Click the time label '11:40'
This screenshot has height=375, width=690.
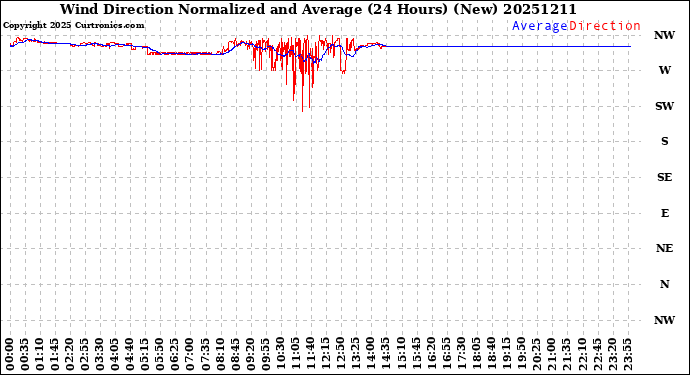pos(310,355)
